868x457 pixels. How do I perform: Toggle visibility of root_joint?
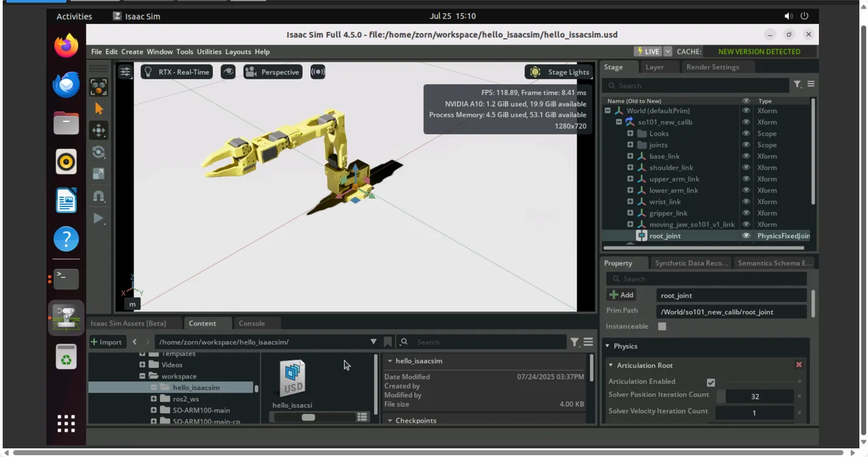coord(746,236)
